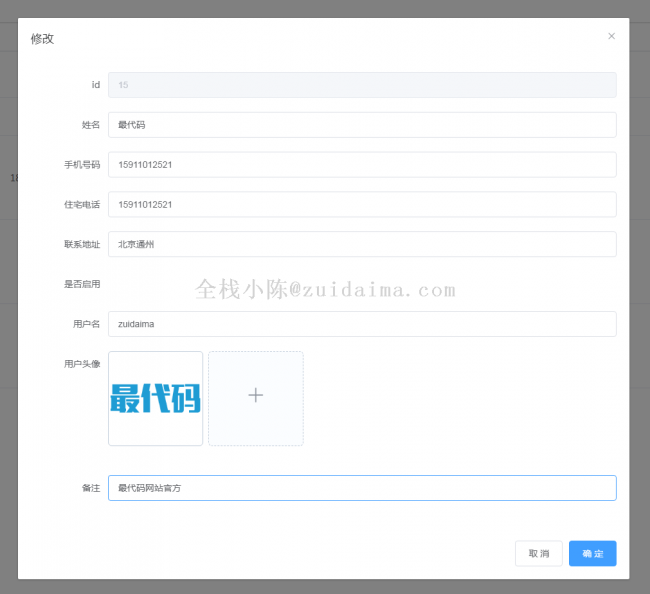The image size is (650, 594).
Task: Click into the 手机号码 input field
Action: [361, 165]
